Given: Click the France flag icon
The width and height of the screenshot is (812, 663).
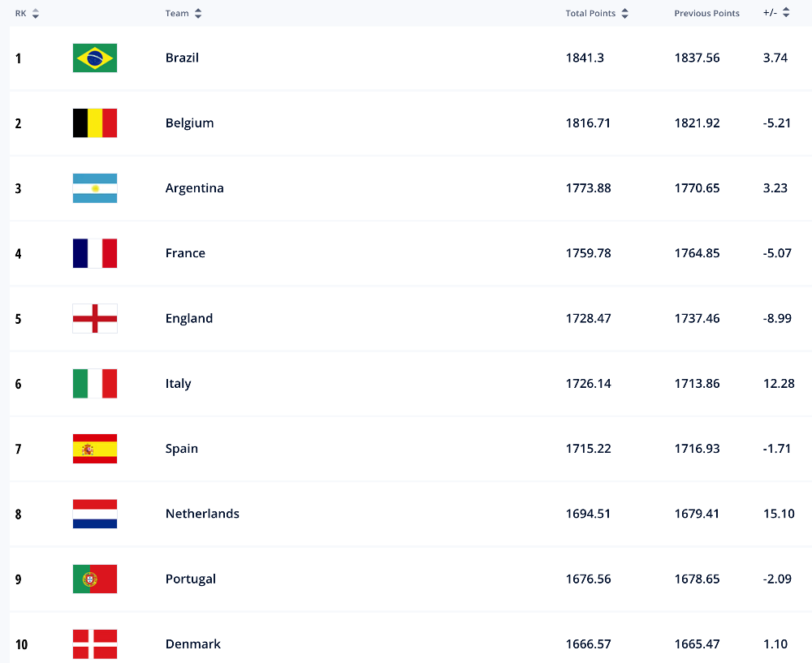Looking at the screenshot, I should [x=95, y=253].
